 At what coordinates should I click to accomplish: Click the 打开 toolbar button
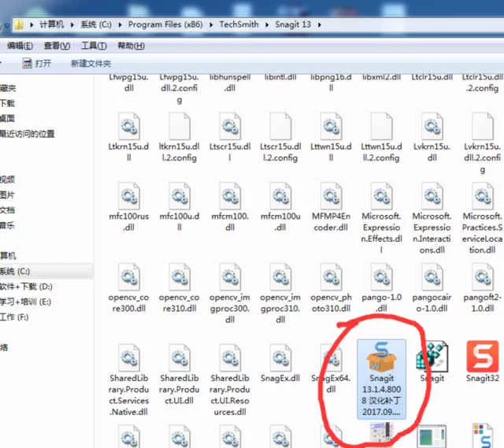(x=36, y=64)
